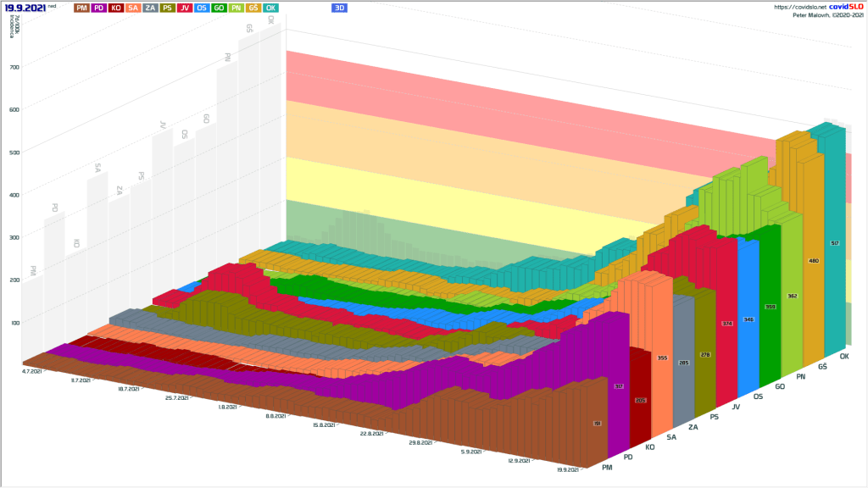The height and width of the screenshot is (488, 868).
Task: Toggle the PM region badge in top legend
Action: point(81,8)
